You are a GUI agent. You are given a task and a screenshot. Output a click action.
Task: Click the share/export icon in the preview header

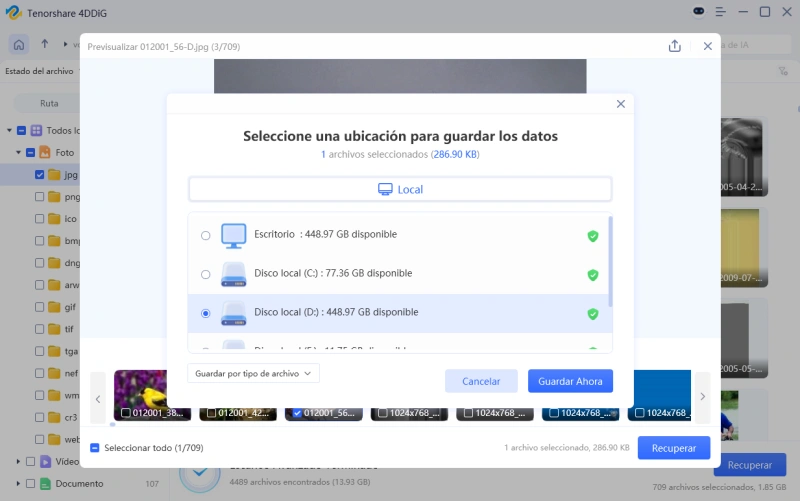click(674, 46)
